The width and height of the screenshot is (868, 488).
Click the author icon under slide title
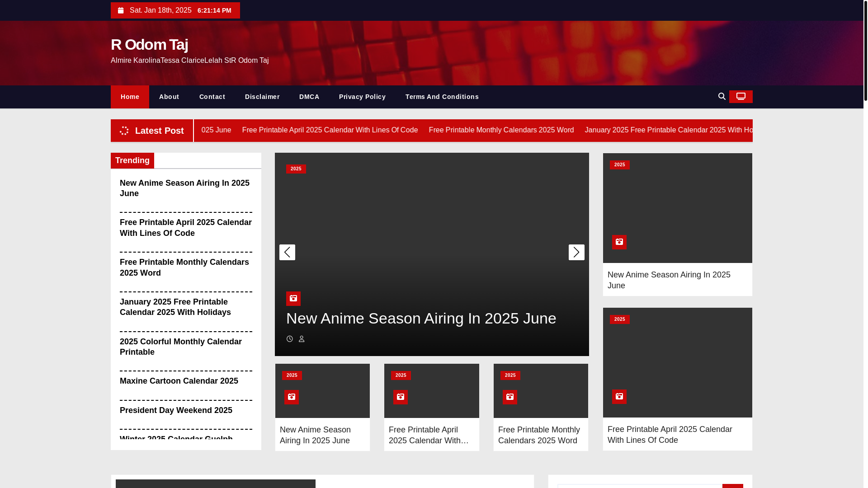[302, 339]
